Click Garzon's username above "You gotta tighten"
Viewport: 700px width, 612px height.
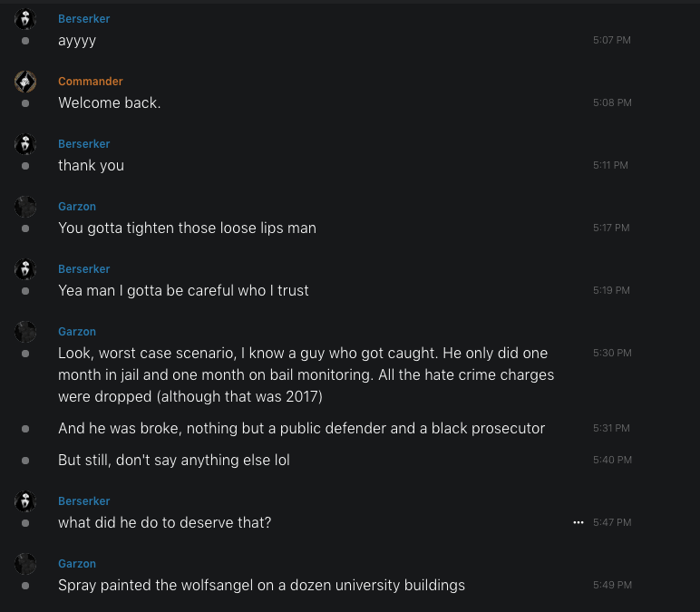click(76, 207)
